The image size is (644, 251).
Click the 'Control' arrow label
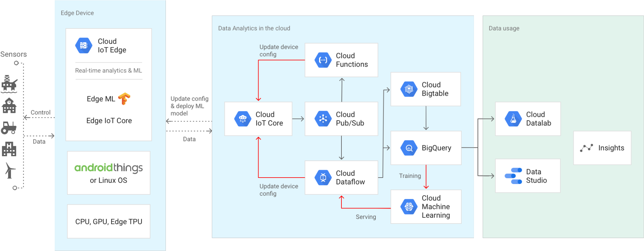pos(40,113)
